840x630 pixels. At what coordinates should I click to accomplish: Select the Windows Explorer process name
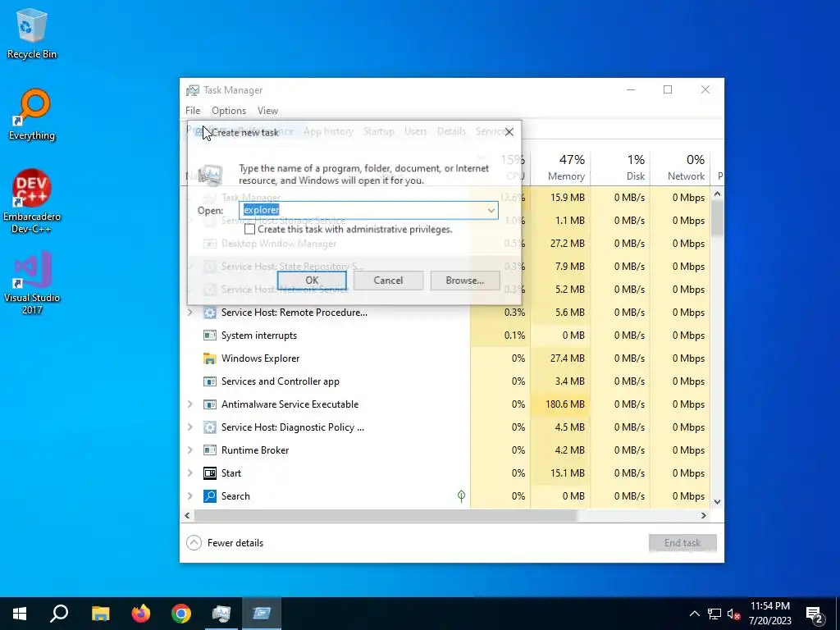tap(260, 358)
